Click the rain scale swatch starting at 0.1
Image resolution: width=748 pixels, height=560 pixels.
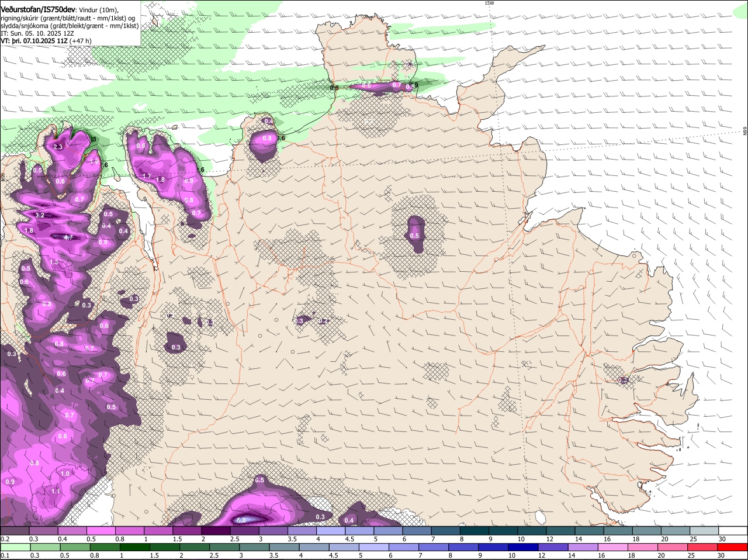coord(15,547)
